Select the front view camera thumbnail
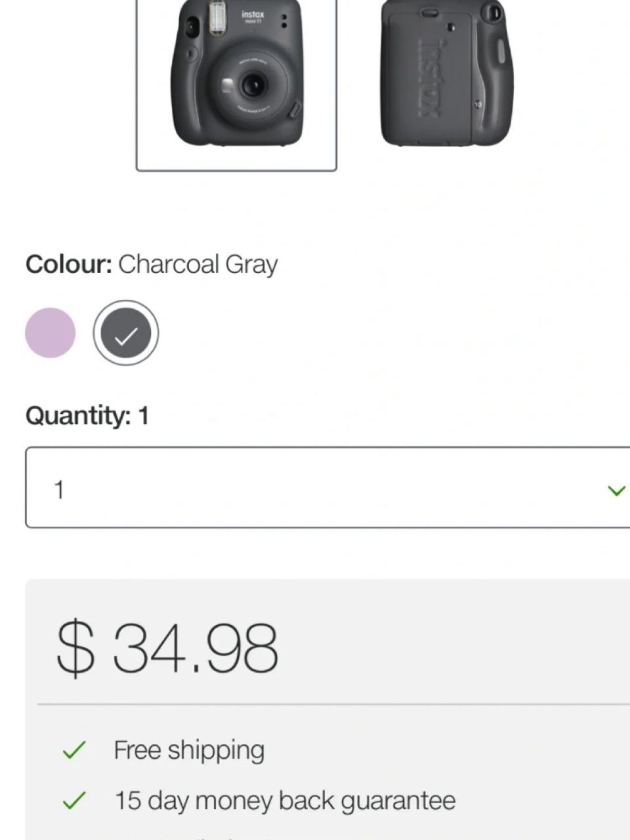 click(x=236, y=82)
